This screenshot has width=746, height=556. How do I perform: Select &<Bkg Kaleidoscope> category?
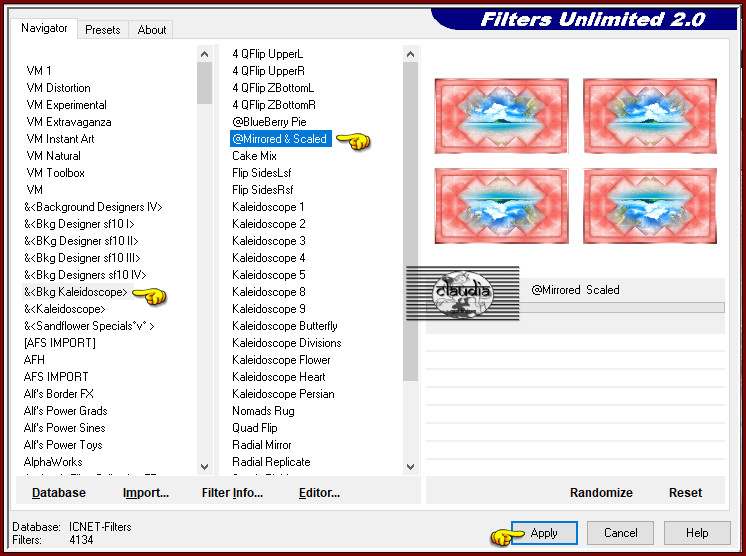pos(76,292)
